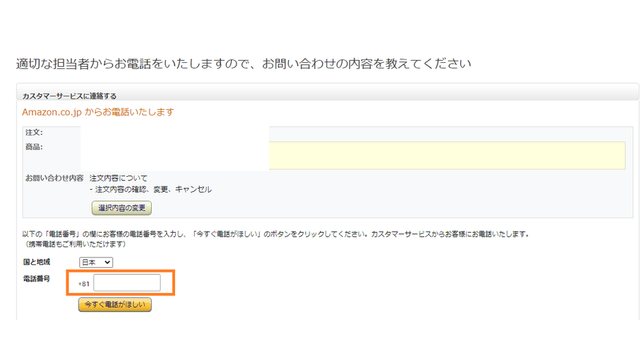Click the 商品 label
The height and width of the screenshot is (364, 640).
point(34,147)
